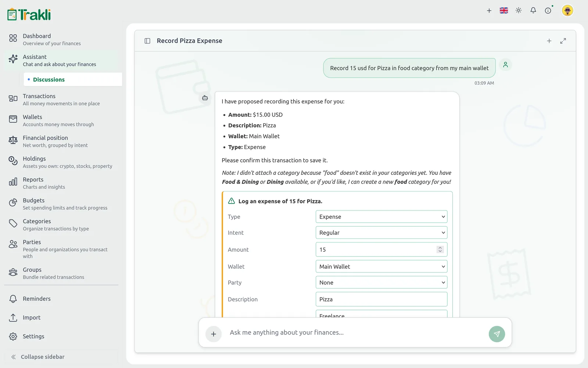
Task: Open the Wallet dropdown showing Main Wallet
Action: [381, 266]
